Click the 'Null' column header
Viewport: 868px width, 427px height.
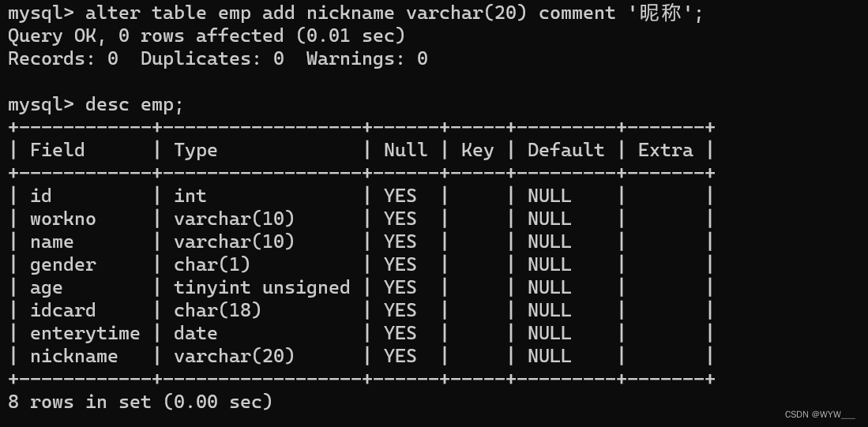(x=405, y=150)
